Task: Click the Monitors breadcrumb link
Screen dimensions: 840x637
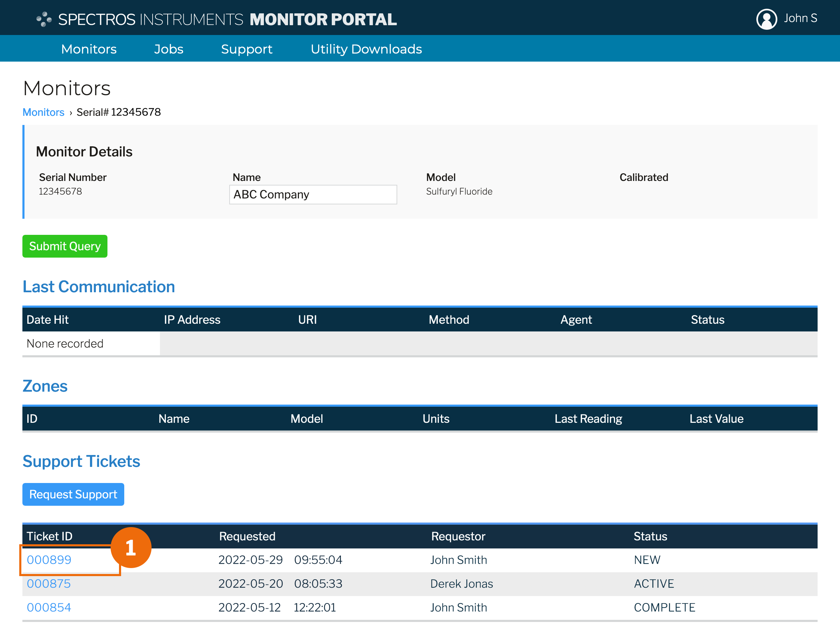Action: (x=43, y=112)
